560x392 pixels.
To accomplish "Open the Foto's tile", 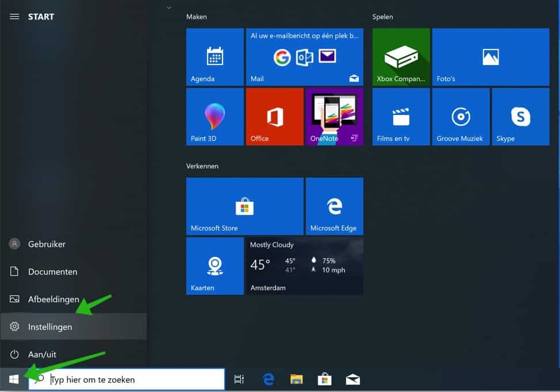I will (490, 57).
